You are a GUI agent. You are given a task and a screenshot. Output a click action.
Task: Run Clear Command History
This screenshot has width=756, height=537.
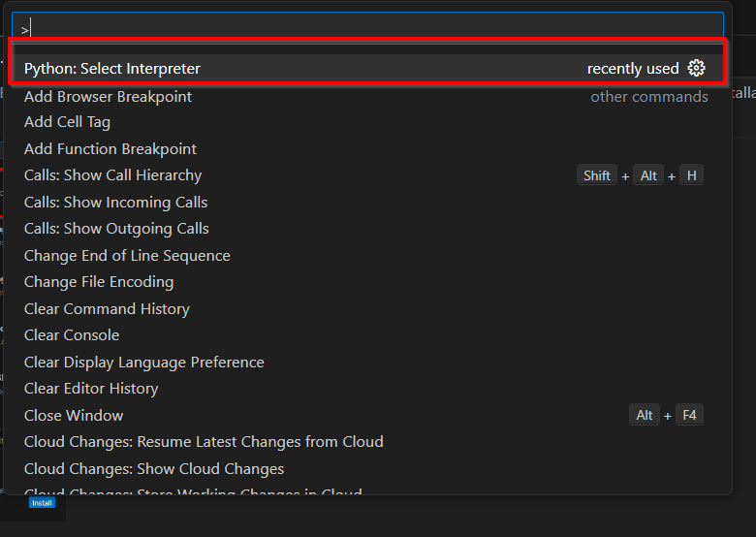tap(367, 309)
